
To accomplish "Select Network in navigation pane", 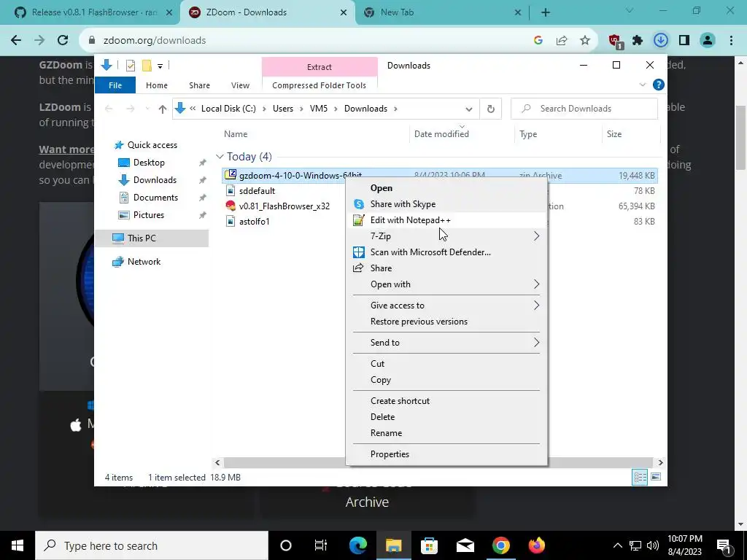I will tap(144, 262).
